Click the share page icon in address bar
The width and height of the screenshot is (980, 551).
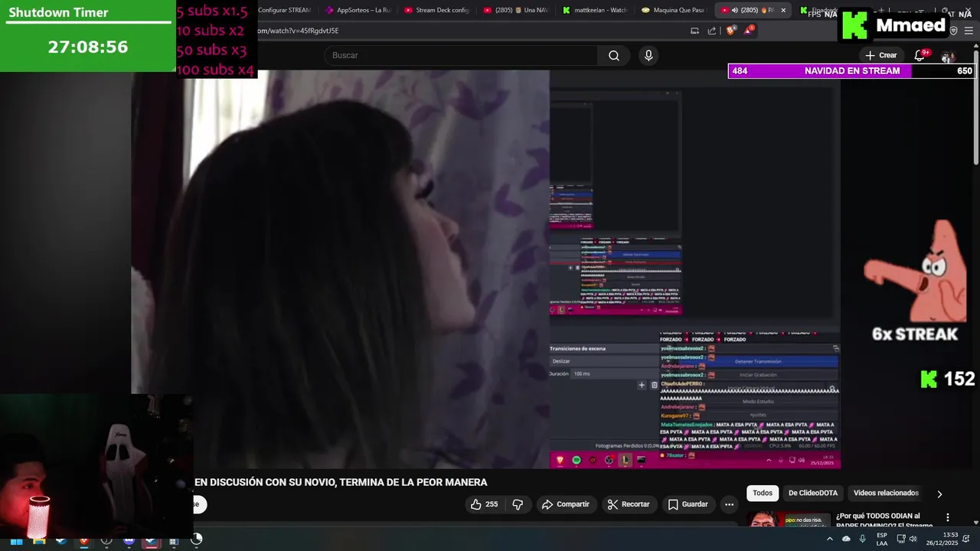point(712,31)
